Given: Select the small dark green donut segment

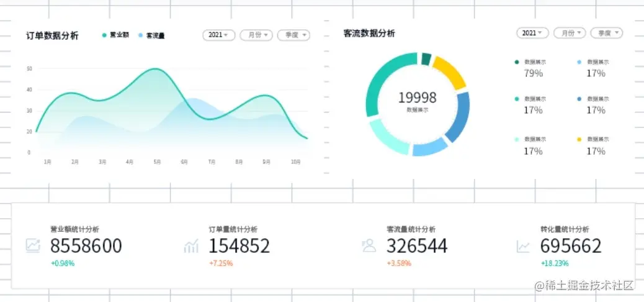Looking at the screenshot, I should [426, 59].
